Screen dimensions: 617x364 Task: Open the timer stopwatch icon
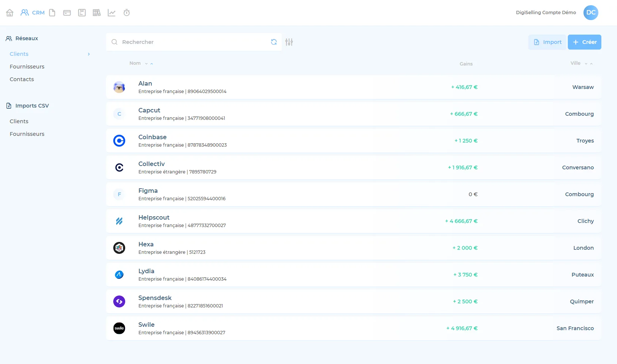coord(127,13)
